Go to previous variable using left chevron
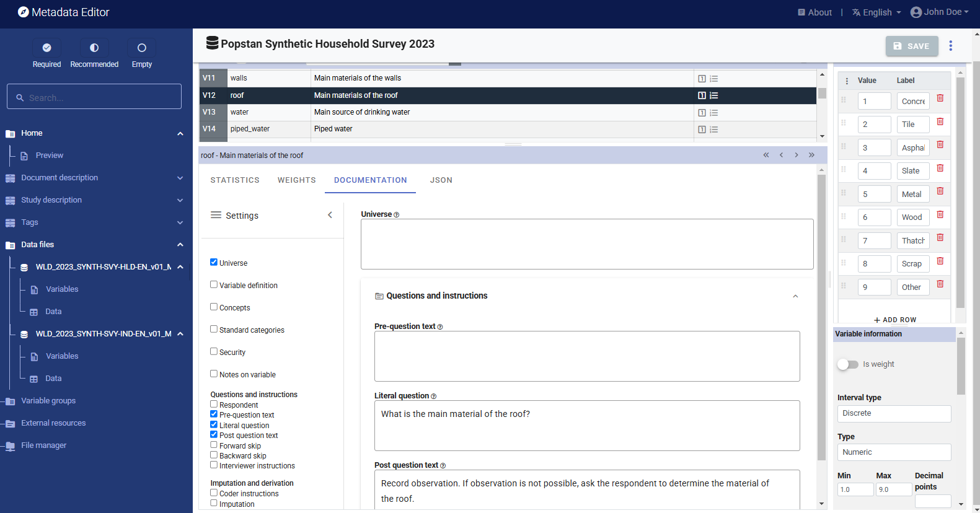The height and width of the screenshot is (513, 980). click(781, 155)
